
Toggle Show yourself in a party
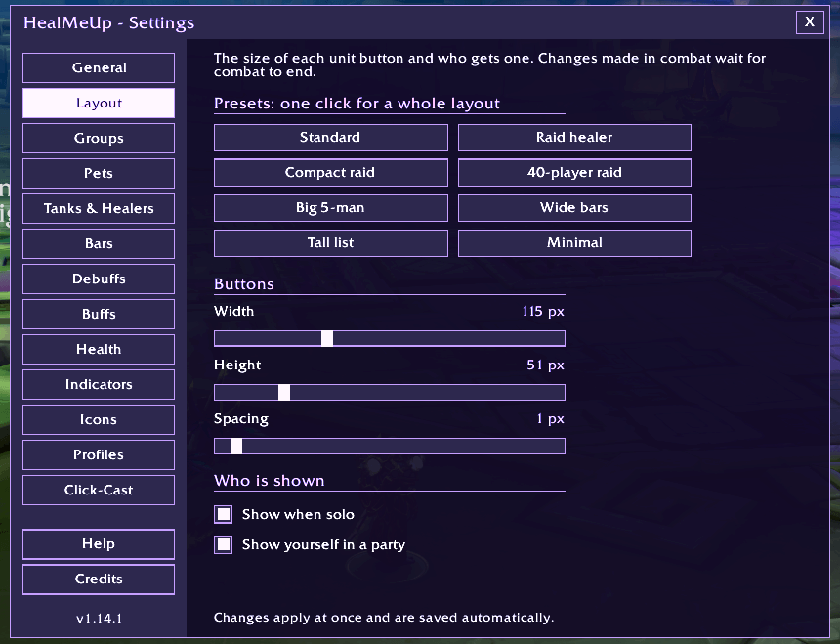click(x=224, y=545)
